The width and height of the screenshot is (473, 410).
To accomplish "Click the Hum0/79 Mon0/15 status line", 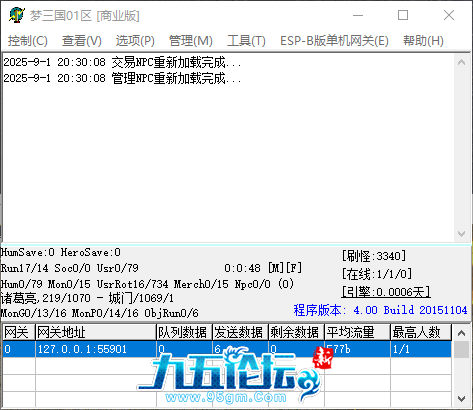I will pos(147,284).
